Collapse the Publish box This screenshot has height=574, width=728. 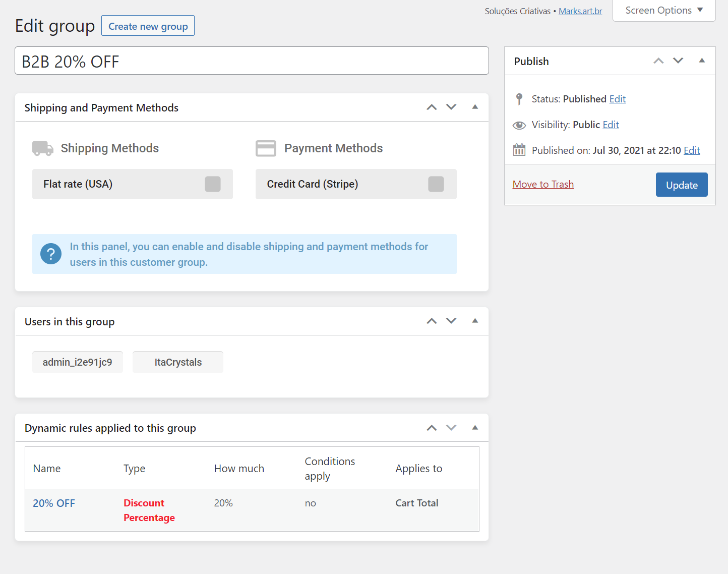tap(702, 61)
